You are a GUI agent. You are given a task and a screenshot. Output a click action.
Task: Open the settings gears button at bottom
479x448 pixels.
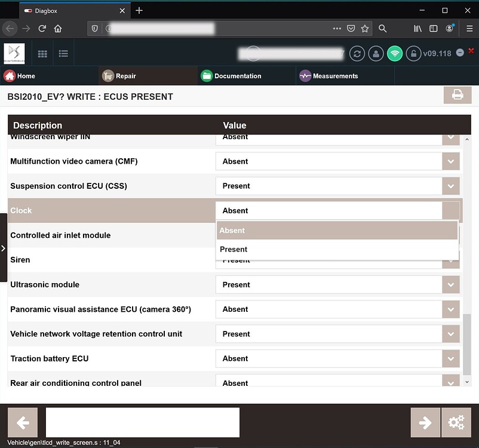tap(456, 423)
